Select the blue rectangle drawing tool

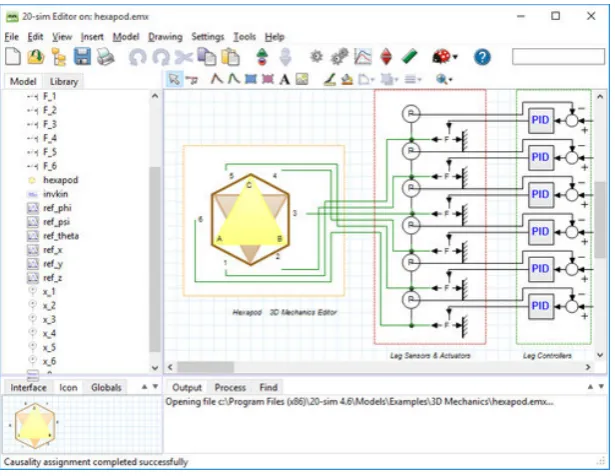point(251,79)
